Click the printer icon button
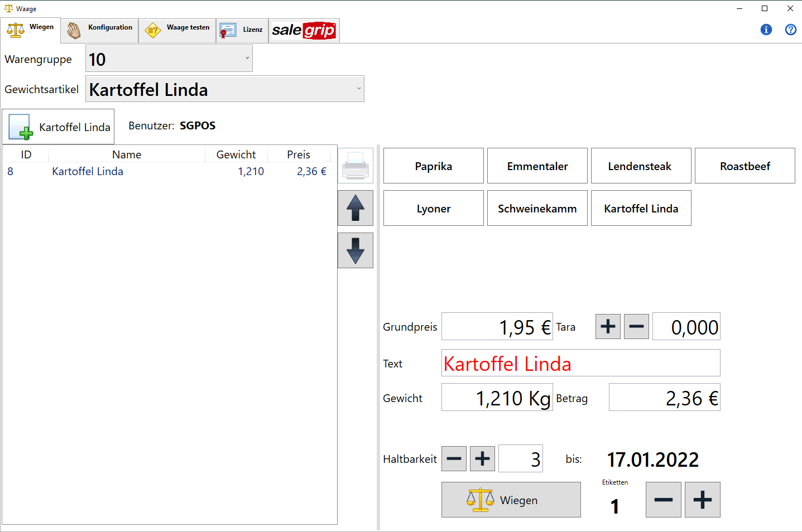This screenshot has height=532, width=802. tap(356, 166)
